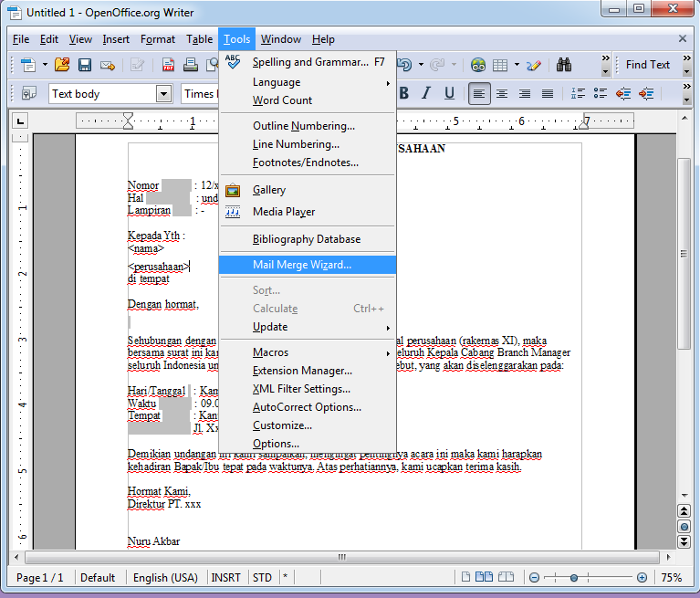Click the Redo arrow icon

(x=437, y=65)
